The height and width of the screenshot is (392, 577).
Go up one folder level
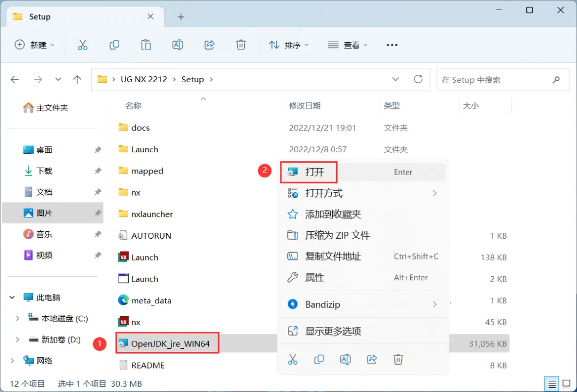pos(77,80)
